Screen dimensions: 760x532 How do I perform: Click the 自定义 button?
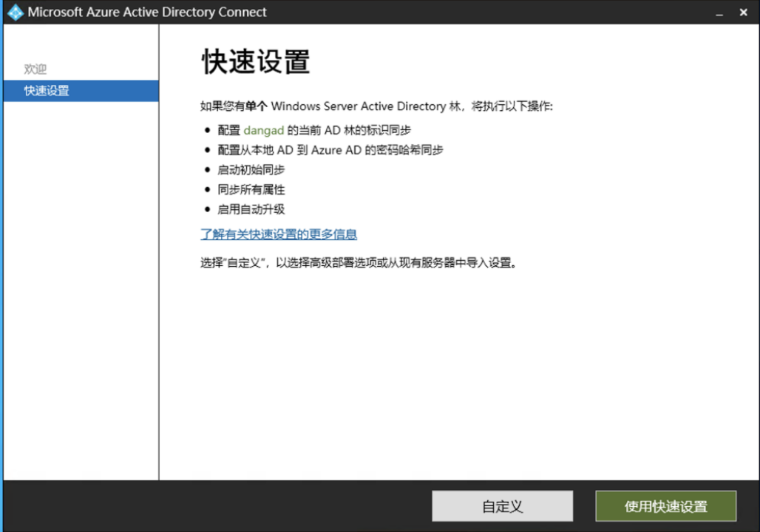click(x=502, y=506)
